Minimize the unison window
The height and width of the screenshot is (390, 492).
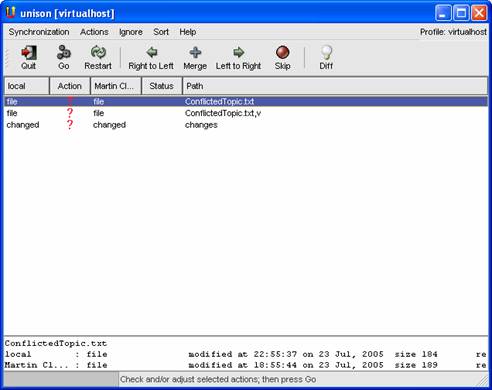[x=443, y=13]
